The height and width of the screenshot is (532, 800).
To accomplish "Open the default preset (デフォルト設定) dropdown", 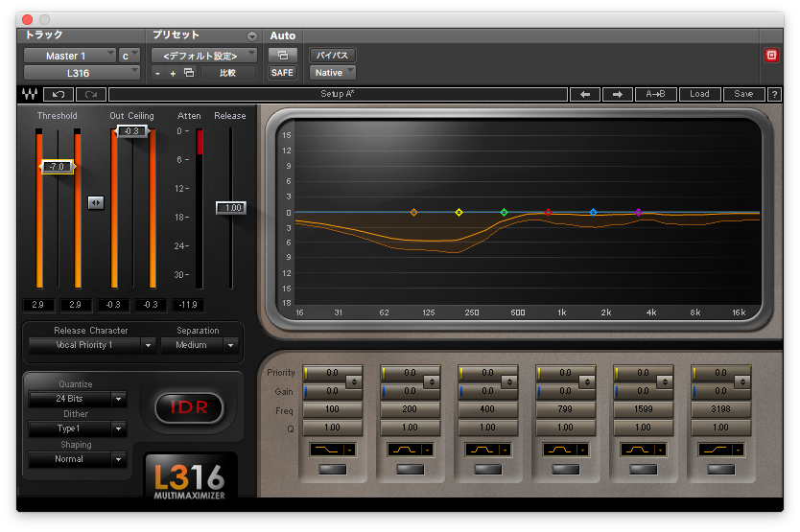I will pyautogui.click(x=204, y=56).
